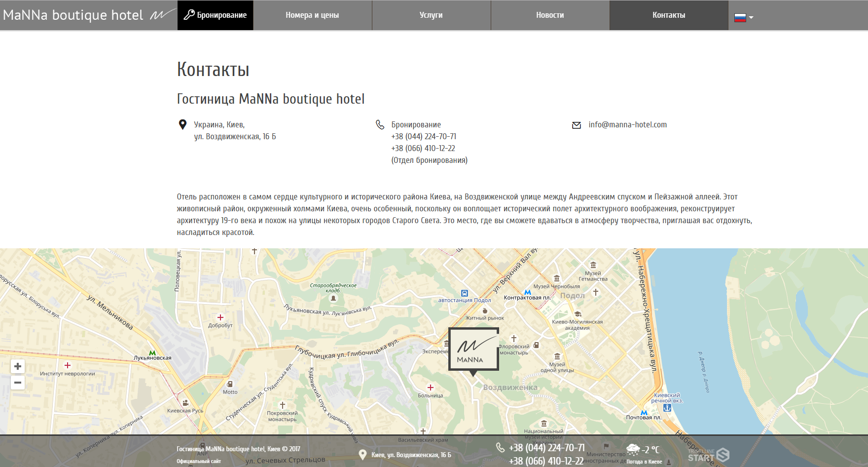The image size is (868, 467).
Task: Click the footer phone +38 (044) 224-70-71
Action: click(x=547, y=448)
